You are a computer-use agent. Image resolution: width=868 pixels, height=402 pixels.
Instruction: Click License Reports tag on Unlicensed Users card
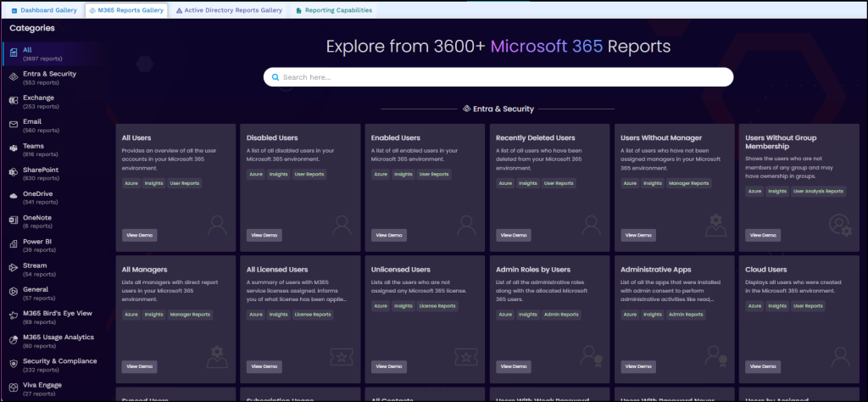(437, 305)
